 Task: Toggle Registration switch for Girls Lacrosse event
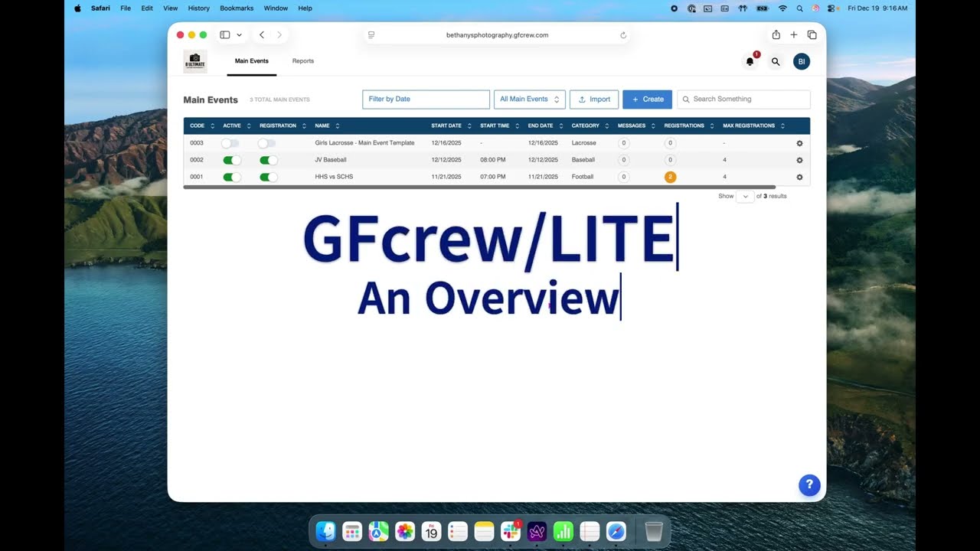[x=267, y=143]
